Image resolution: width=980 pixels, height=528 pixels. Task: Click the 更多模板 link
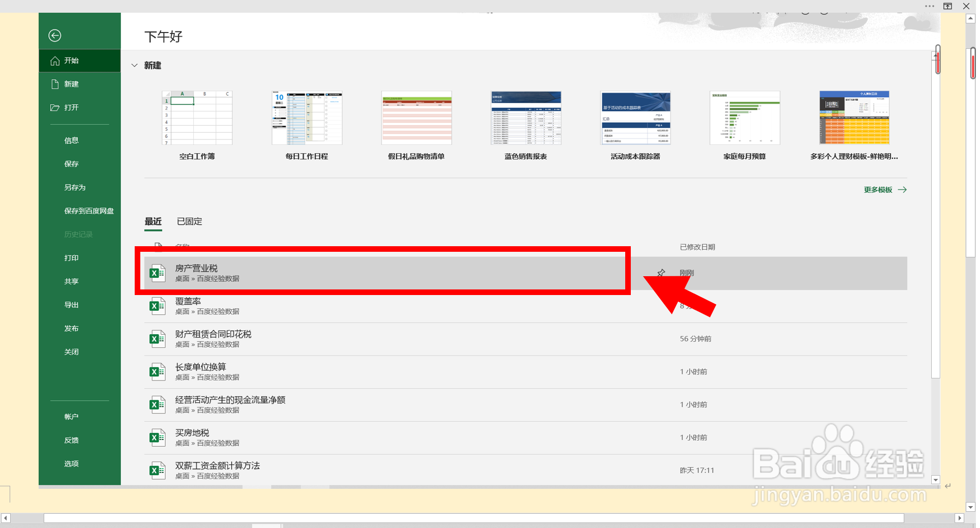pos(878,189)
